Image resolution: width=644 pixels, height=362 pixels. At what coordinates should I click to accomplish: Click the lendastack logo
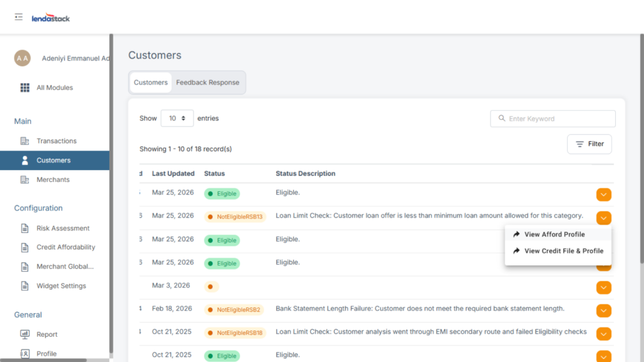point(51,18)
